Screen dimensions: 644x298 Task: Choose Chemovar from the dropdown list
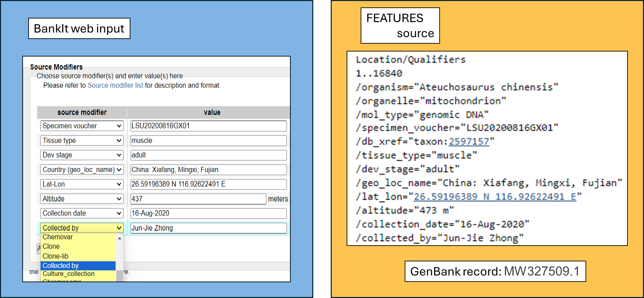78,237
